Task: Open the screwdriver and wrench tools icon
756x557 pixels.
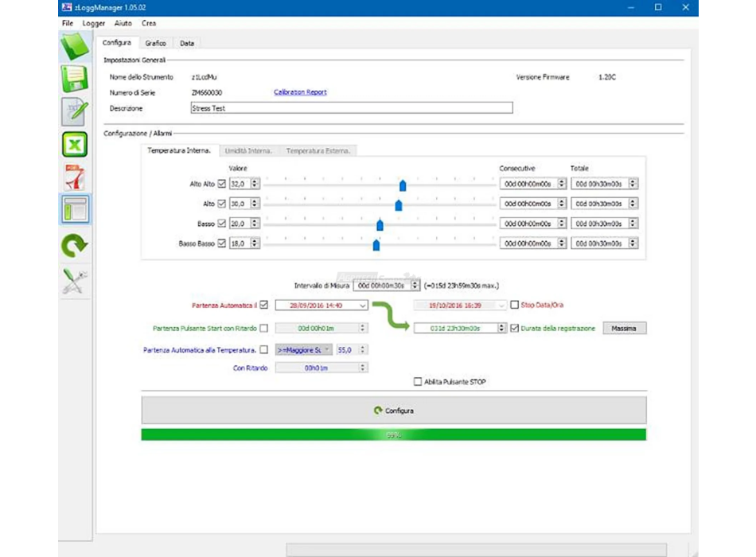Action: [x=75, y=282]
